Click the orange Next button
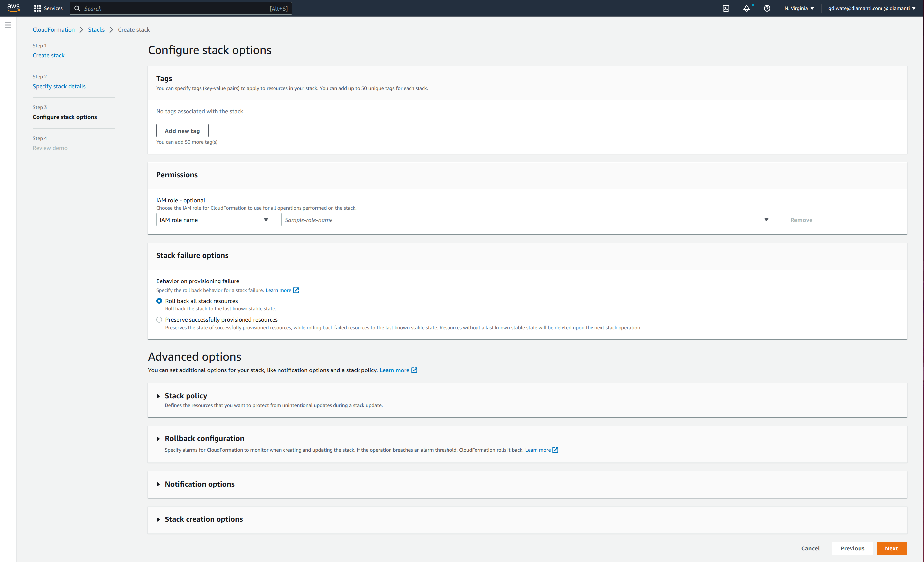The height and width of the screenshot is (562, 924). (891, 548)
